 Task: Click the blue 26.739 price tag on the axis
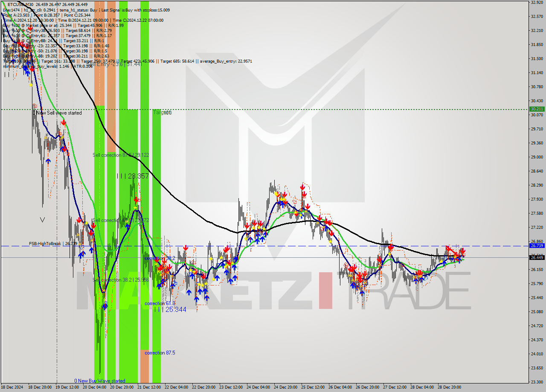537,246
